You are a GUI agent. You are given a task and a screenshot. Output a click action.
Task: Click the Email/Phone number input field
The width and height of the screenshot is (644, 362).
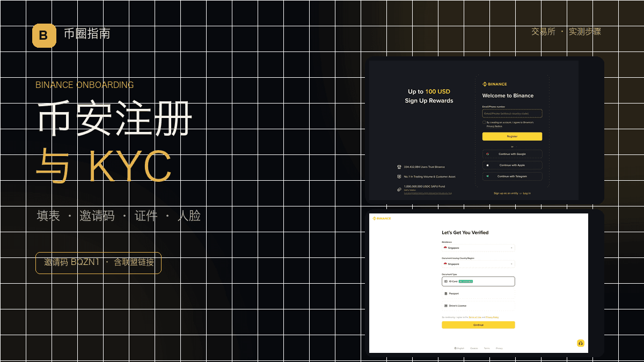tap(512, 113)
